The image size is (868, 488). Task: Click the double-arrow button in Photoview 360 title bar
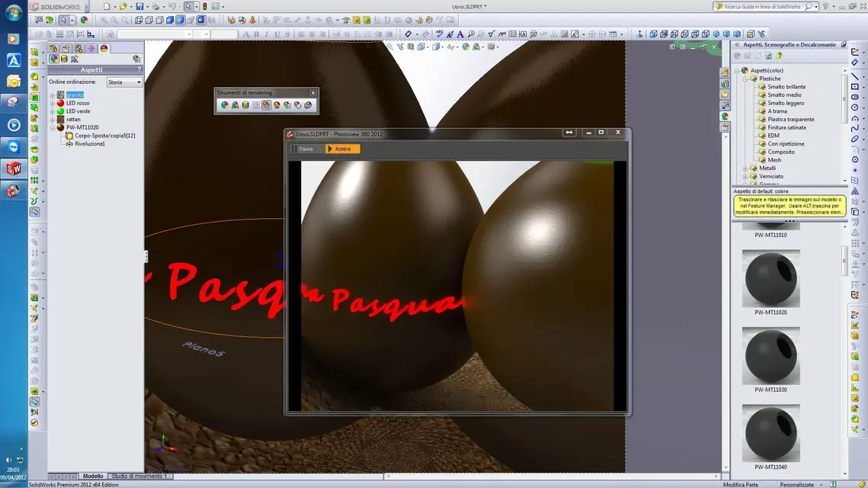(x=569, y=133)
